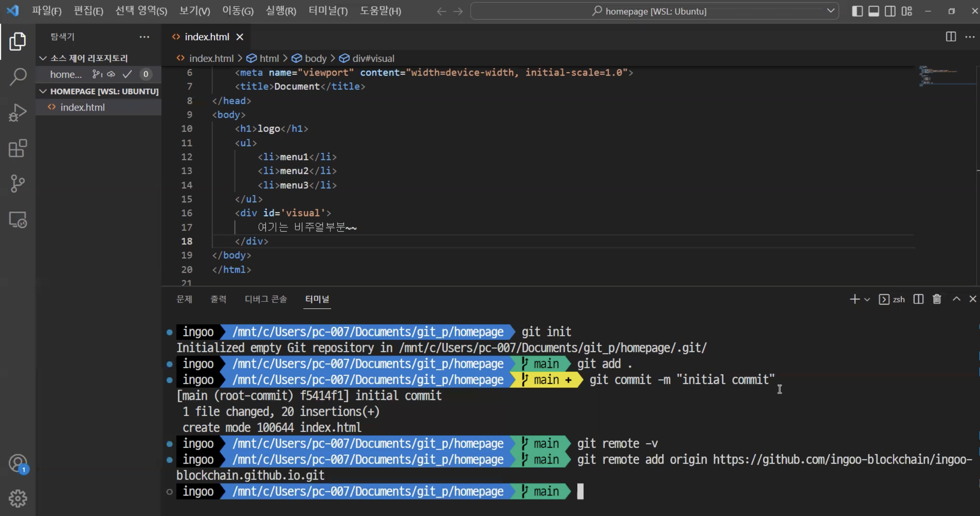Switch to the 디버그 콘솔 panel tab

pos(265,299)
